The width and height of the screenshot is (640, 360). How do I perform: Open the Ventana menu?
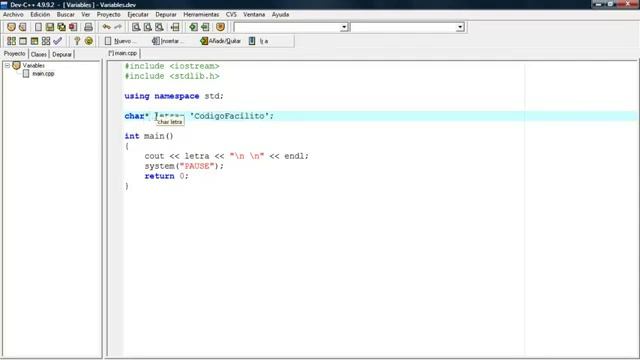click(254, 14)
